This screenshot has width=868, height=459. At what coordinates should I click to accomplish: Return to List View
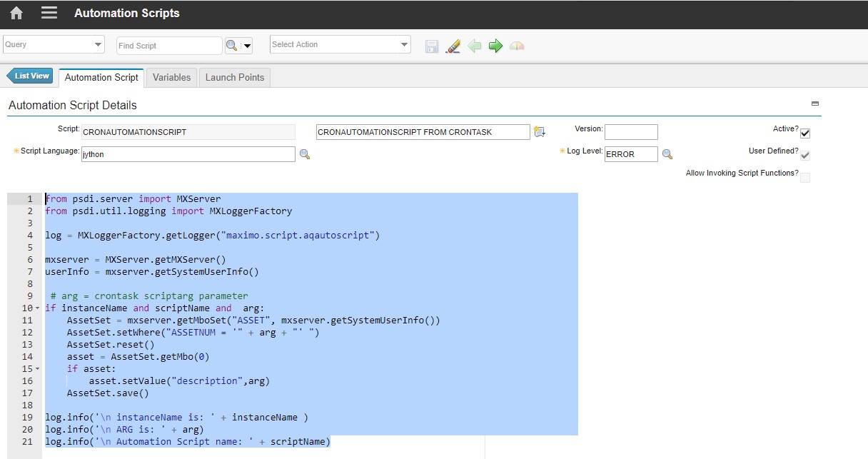tap(30, 76)
